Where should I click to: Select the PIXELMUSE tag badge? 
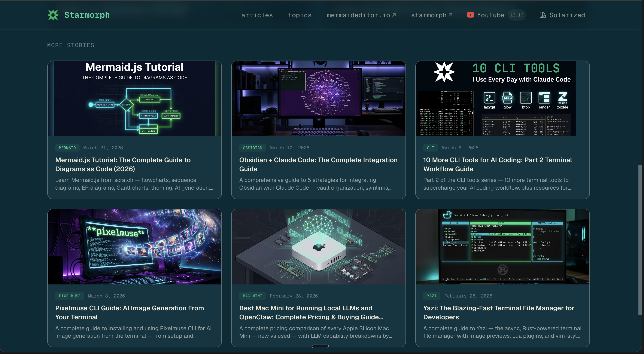70,296
